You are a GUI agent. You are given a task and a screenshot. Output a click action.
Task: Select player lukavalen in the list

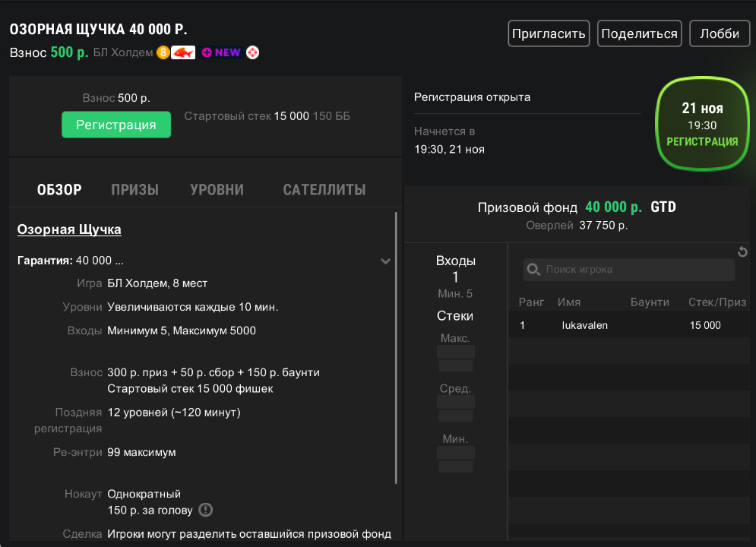pyautogui.click(x=584, y=326)
